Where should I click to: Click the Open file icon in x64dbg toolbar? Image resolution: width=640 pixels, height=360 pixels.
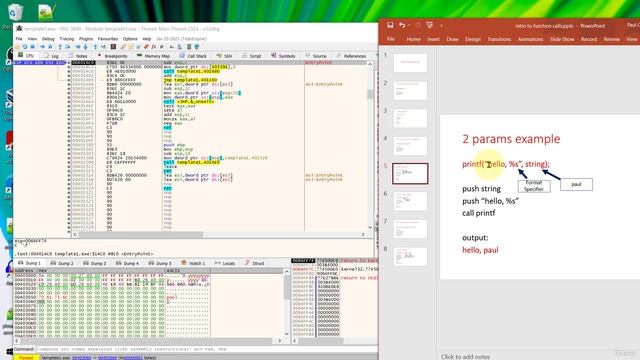[x=17, y=47]
